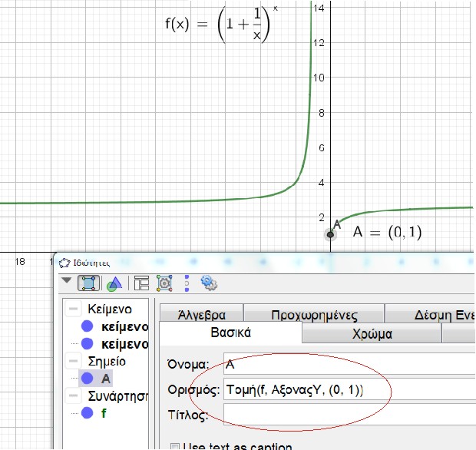Select point A on the graph
This screenshot has width=476, height=450.
coord(331,234)
